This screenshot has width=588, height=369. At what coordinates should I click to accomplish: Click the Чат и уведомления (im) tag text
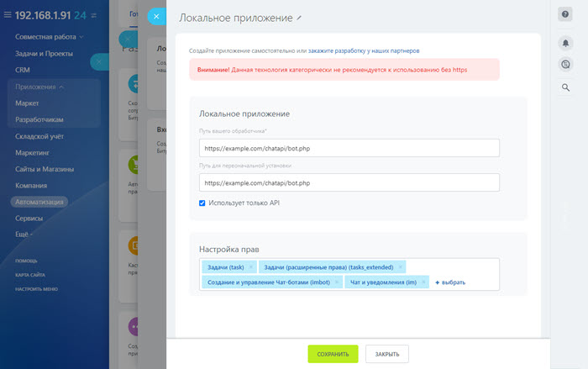coord(383,282)
